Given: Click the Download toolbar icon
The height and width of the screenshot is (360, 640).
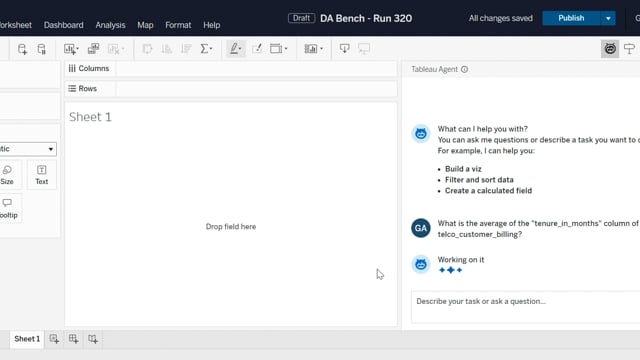Looking at the screenshot, I should pyautogui.click(x=344, y=49).
